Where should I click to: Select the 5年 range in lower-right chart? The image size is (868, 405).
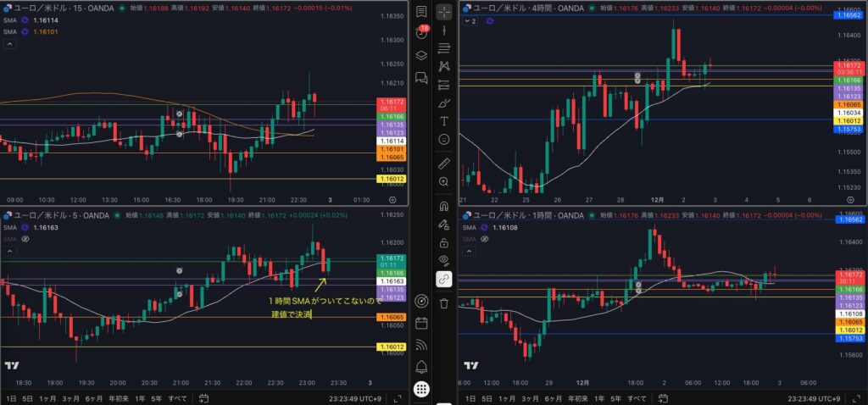click(x=613, y=398)
